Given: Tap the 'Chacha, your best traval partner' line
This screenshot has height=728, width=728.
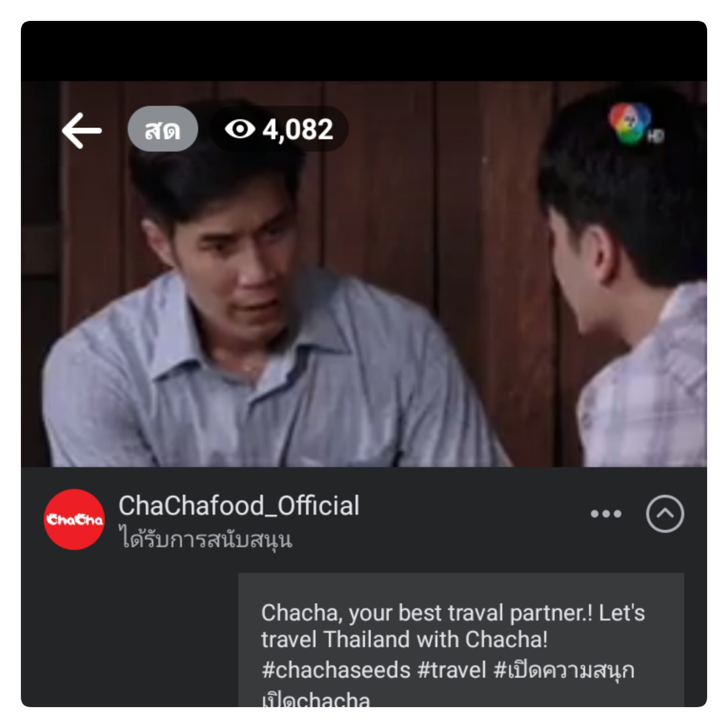Looking at the screenshot, I should coord(453,613).
